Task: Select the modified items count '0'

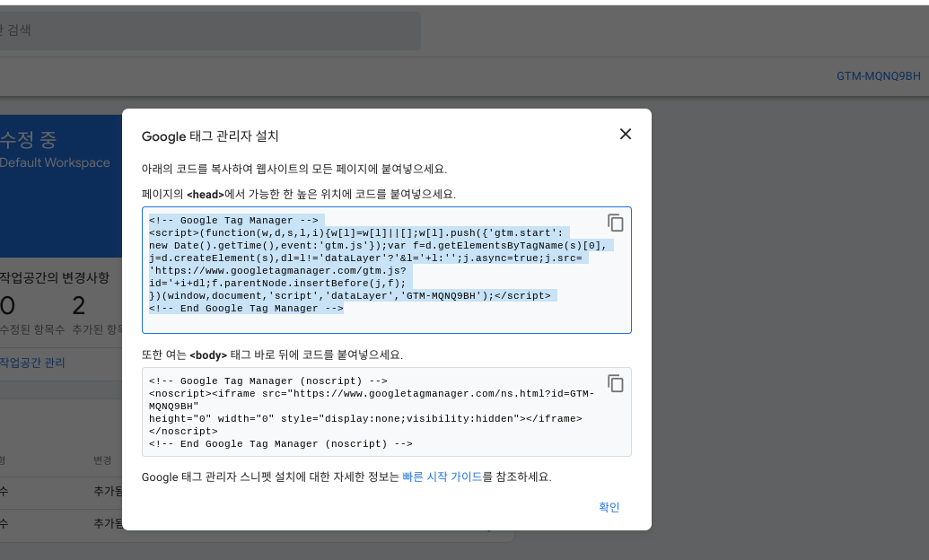Action: coord(7,306)
